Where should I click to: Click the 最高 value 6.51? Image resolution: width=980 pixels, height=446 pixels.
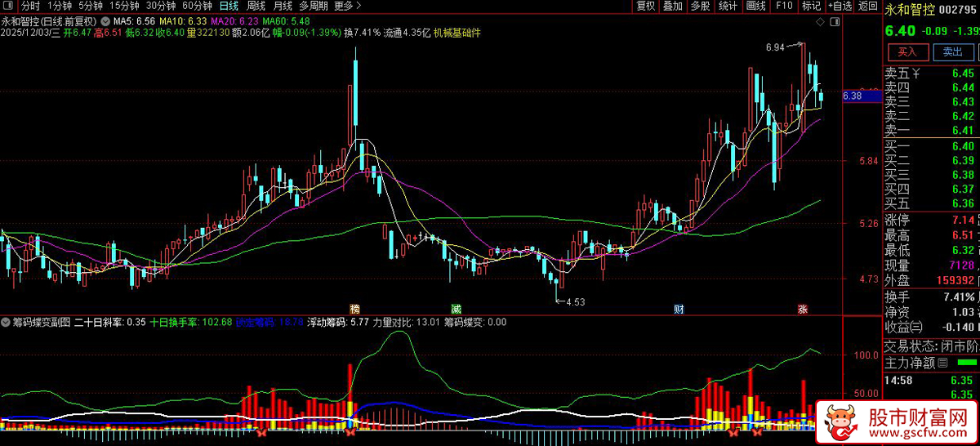click(x=963, y=235)
